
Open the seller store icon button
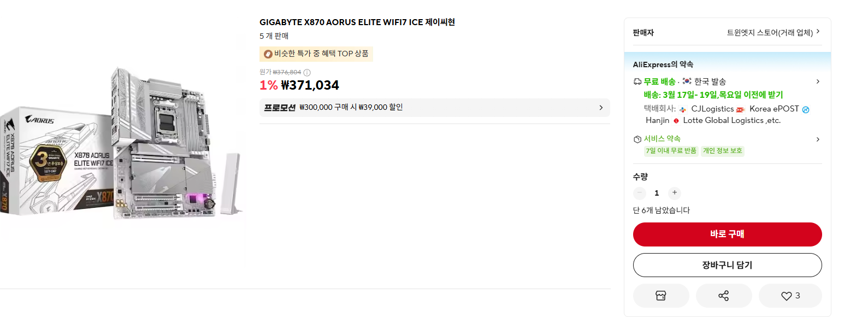pos(660,296)
